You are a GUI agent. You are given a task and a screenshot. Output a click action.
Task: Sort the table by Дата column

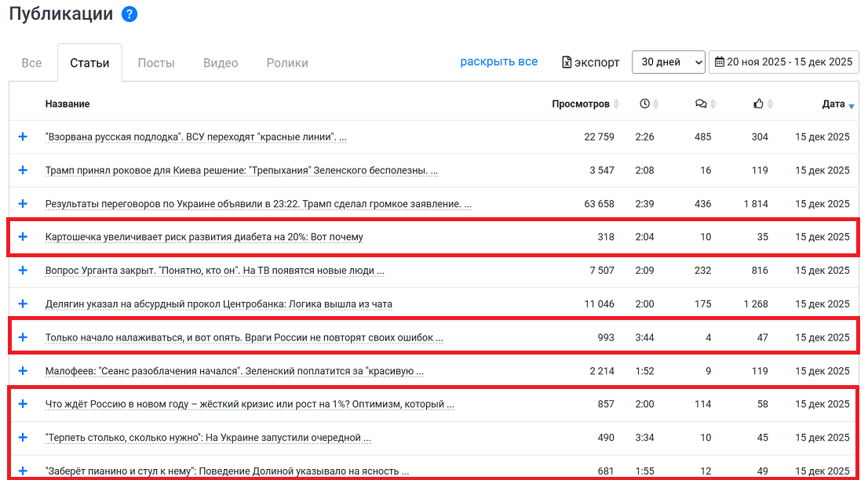click(833, 104)
